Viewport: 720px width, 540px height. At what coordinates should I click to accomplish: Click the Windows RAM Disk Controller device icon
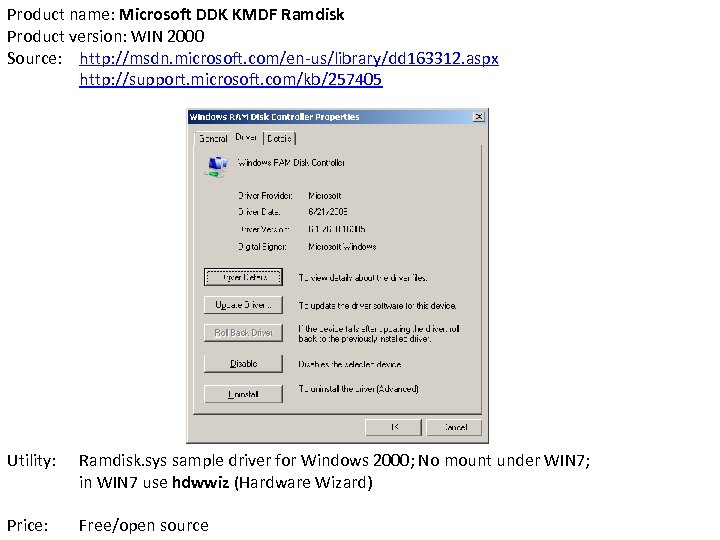point(217,166)
